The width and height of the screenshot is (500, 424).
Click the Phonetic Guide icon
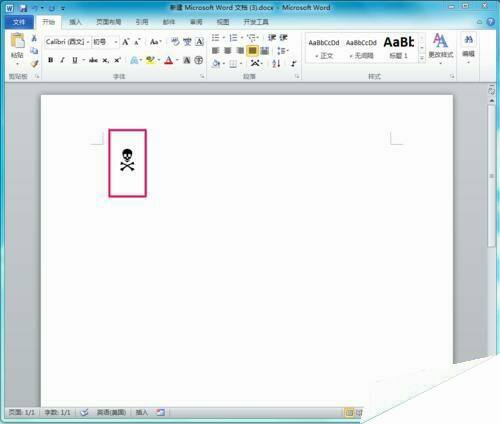(x=187, y=42)
